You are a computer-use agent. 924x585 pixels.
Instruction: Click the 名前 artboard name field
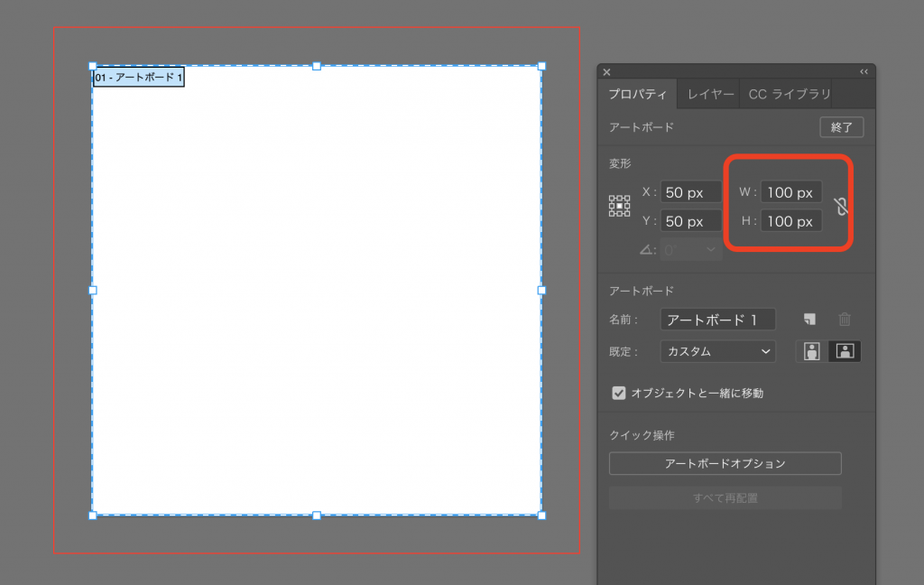coord(717,320)
